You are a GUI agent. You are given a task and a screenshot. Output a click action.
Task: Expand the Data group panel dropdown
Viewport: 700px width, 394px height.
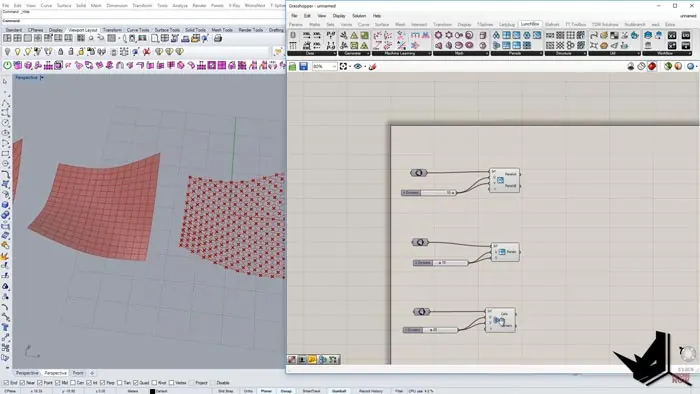pos(334,54)
